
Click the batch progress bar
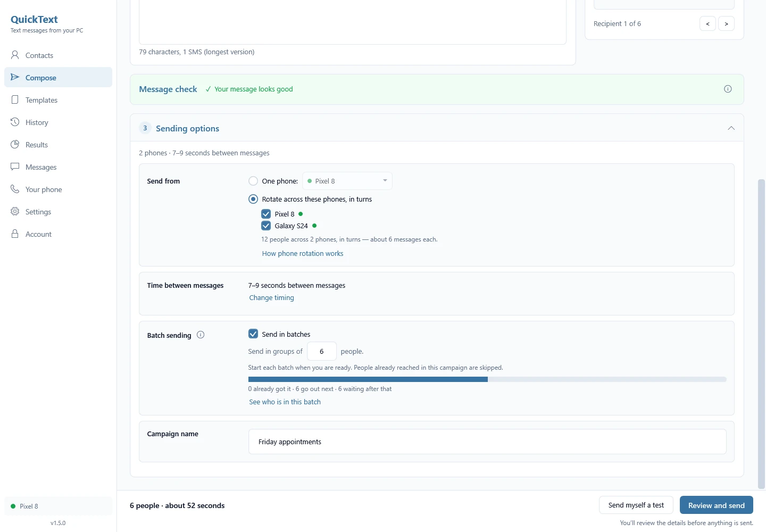487,379
